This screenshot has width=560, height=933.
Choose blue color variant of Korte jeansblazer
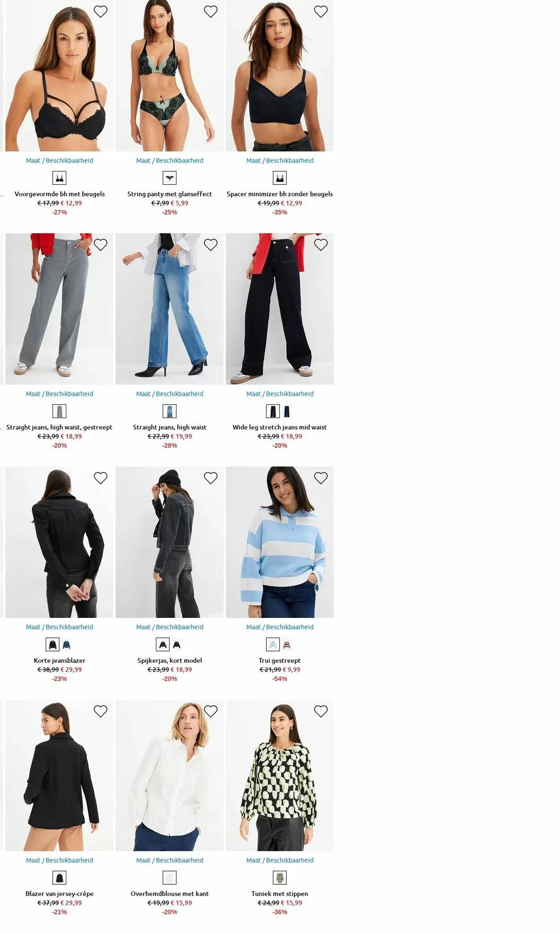pyautogui.click(x=66, y=644)
